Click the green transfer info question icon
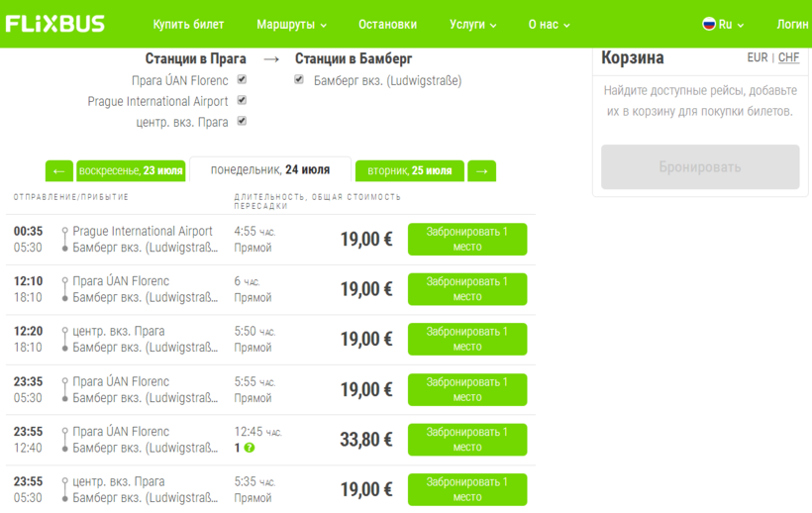The height and width of the screenshot is (513, 812). pyautogui.click(x=250, y=448)
